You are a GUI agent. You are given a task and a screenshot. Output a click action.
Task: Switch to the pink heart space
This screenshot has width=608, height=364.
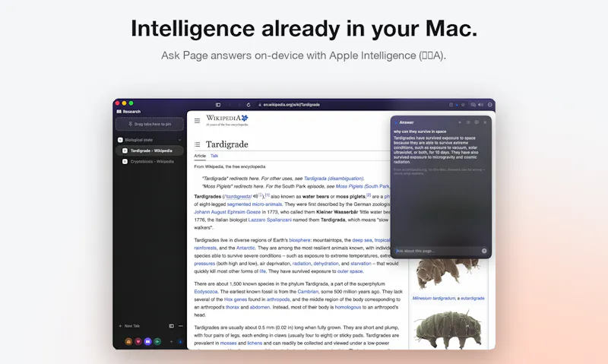[138, 341]
